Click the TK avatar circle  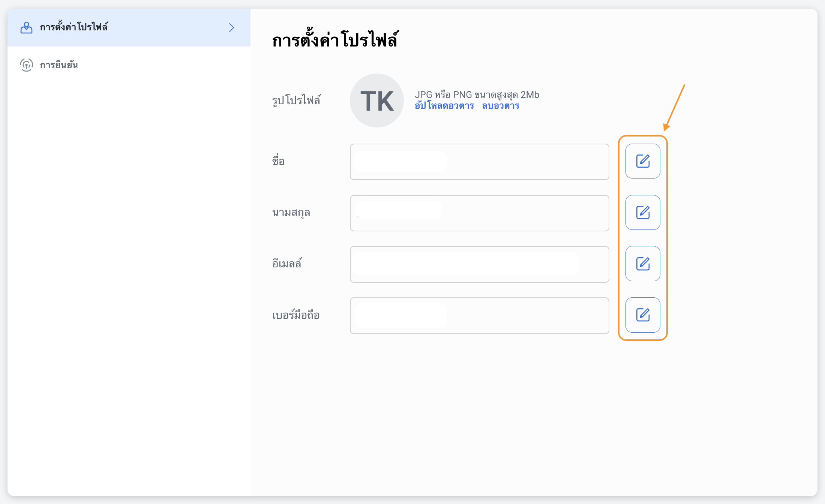(376, 100)
